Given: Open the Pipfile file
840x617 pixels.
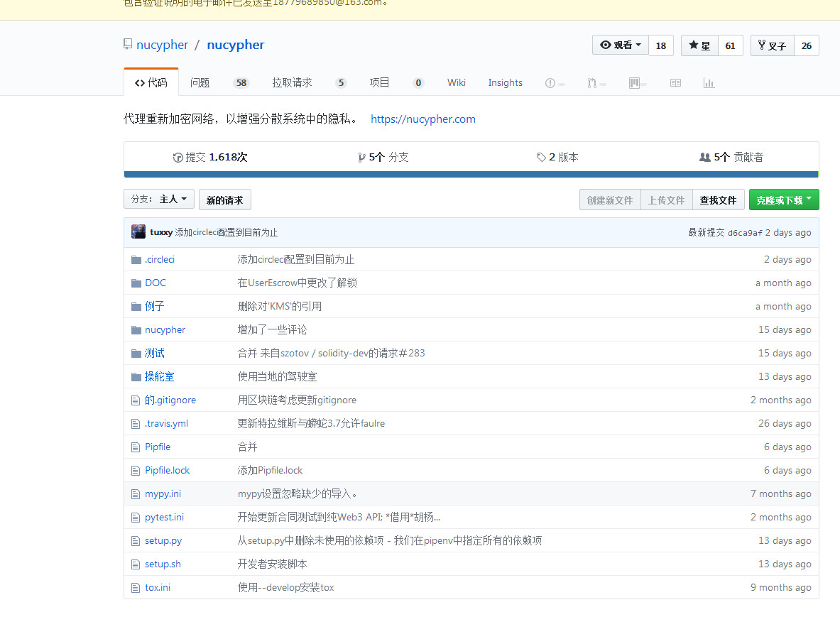Looking at the screenshot, I should pyautogui.click(x=158, y=447).
